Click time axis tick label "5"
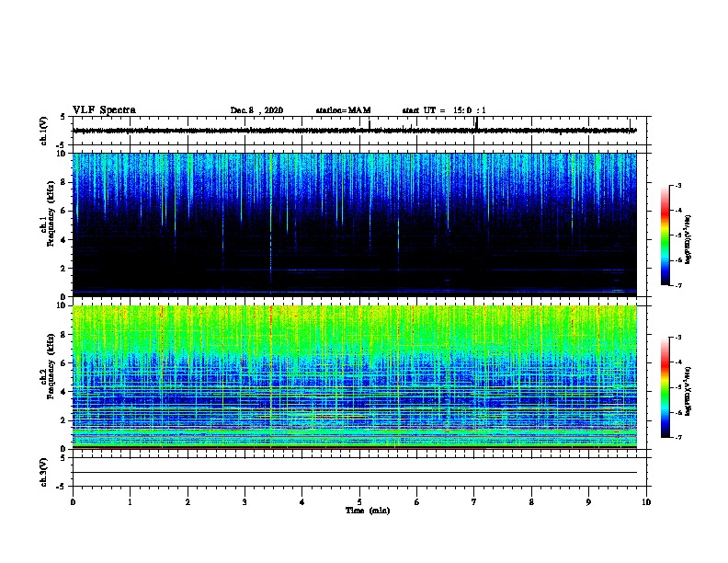This screenshot has height=563, width=728. coord(359,501)
